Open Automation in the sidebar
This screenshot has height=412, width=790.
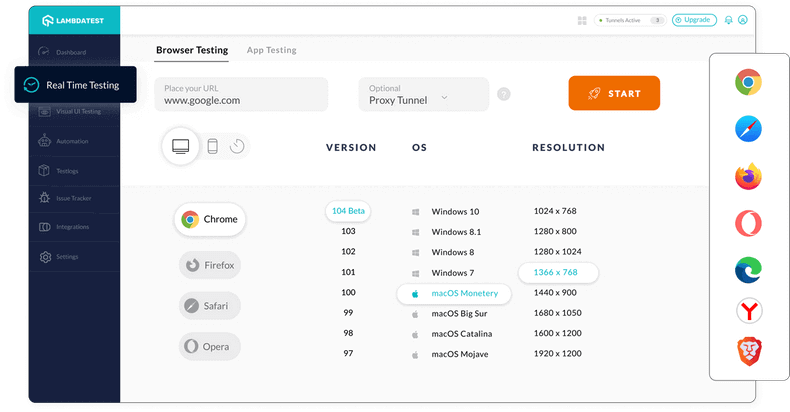coord(72,141)
